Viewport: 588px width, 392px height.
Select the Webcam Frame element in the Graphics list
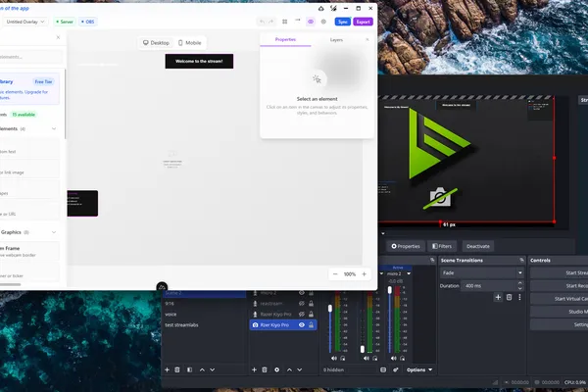tap(29, 251)
